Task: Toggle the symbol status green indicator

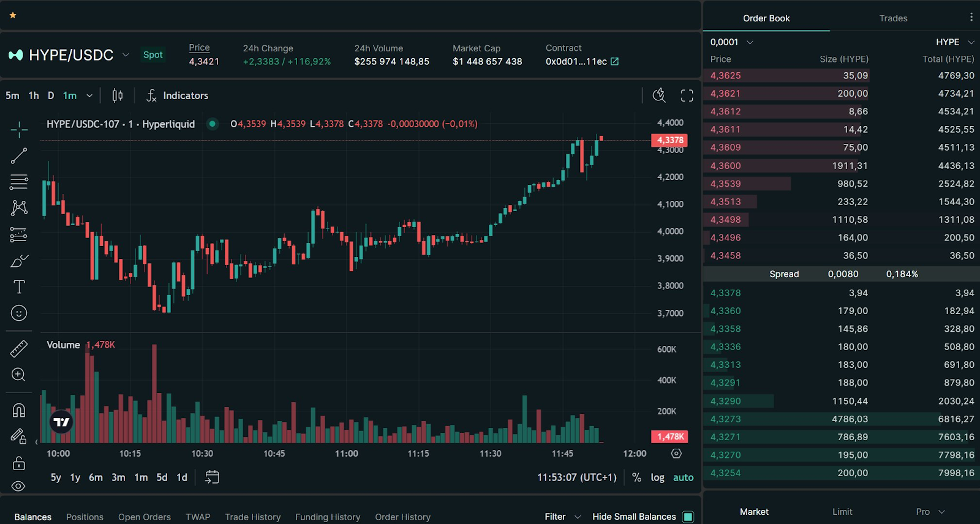Action: pos(213,124)
